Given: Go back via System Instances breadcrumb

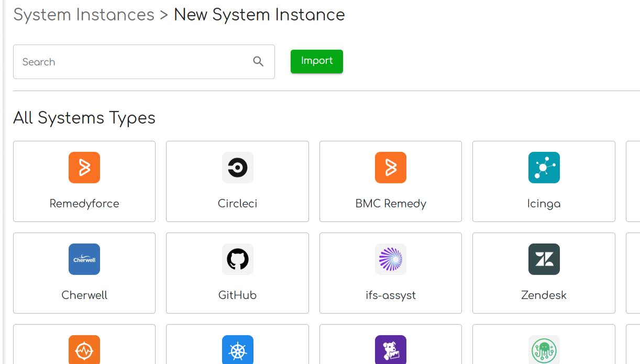Looking at the screenshot, I should pos(84,15).
